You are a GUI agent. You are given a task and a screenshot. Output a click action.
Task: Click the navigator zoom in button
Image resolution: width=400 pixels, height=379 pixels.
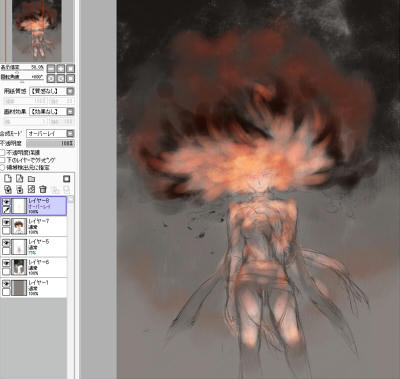[x=61, y=69]
